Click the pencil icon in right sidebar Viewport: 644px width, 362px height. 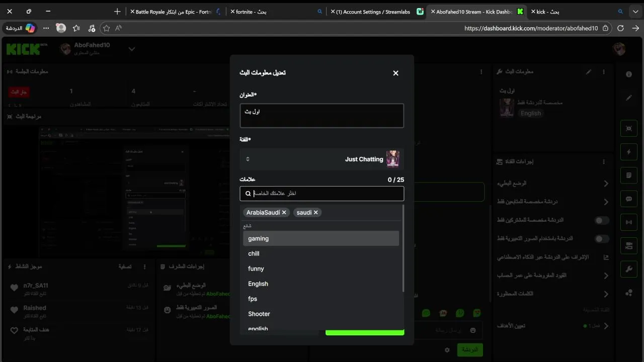[629, 98]
